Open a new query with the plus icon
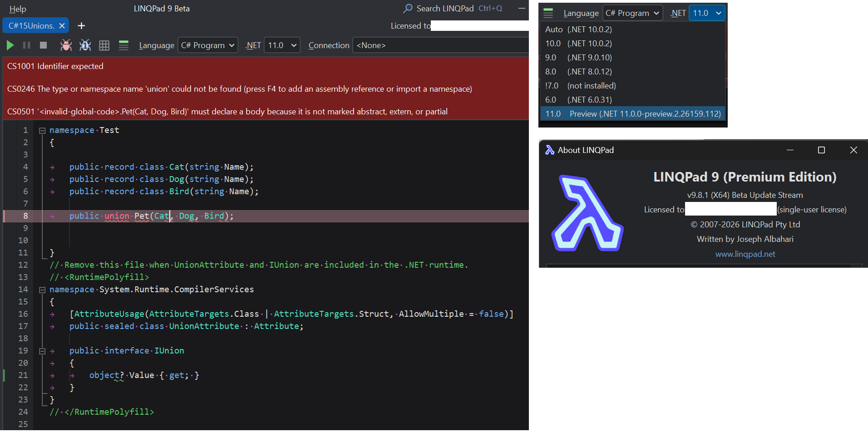This screenshot has width=868, height=432. [x=81, y=25]
